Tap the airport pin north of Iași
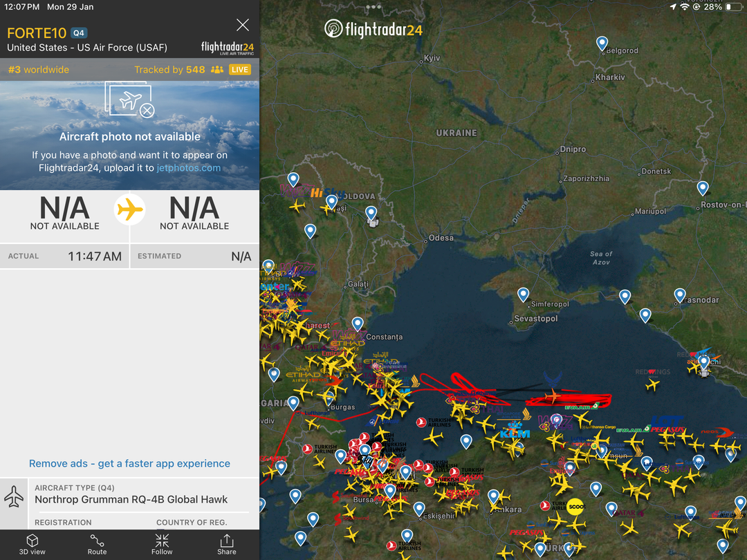 [x=293, y=180]
